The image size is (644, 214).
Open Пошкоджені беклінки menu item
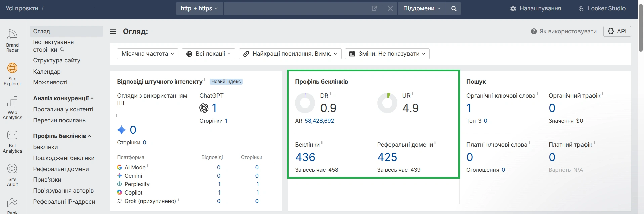pyautogui.click(x=64, y=158)
